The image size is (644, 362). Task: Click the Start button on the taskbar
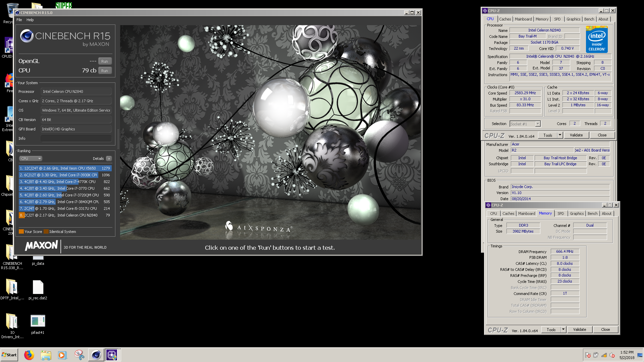9,355
